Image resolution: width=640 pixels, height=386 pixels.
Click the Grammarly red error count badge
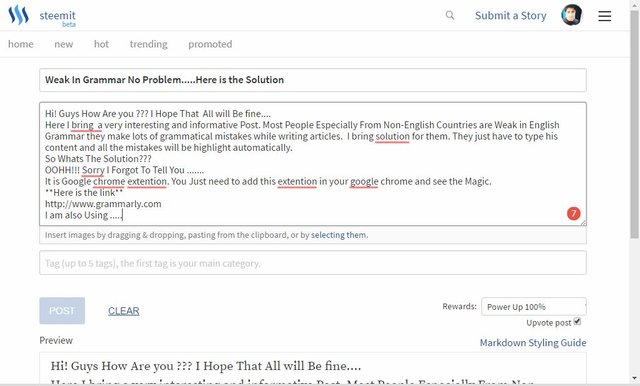point(573,213)
